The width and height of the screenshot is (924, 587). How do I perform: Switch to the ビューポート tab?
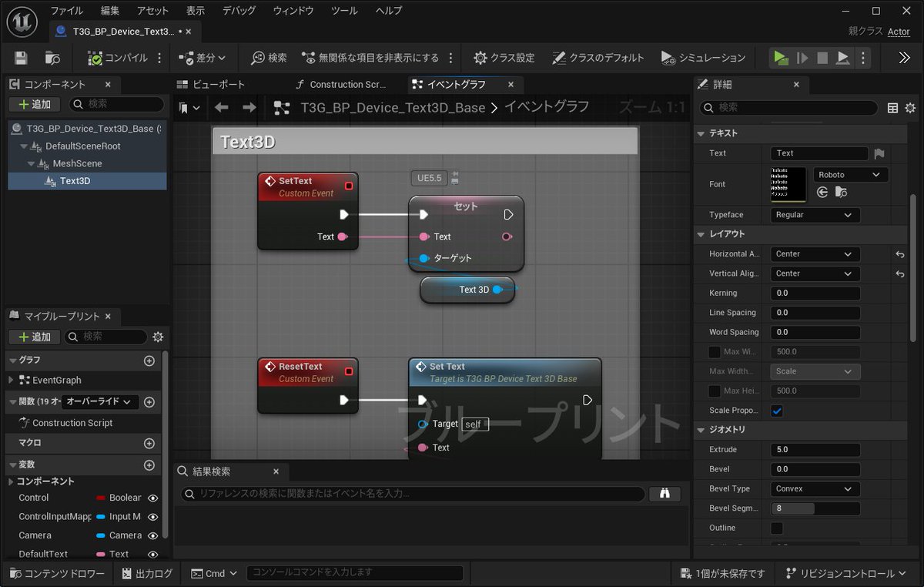(210, 85)
